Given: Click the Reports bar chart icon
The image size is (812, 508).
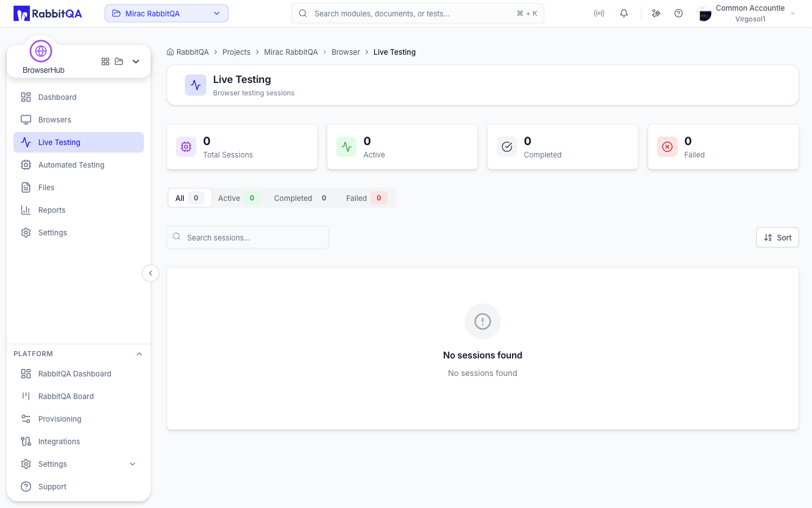Looking at the screenshot, I should (26, 210).
